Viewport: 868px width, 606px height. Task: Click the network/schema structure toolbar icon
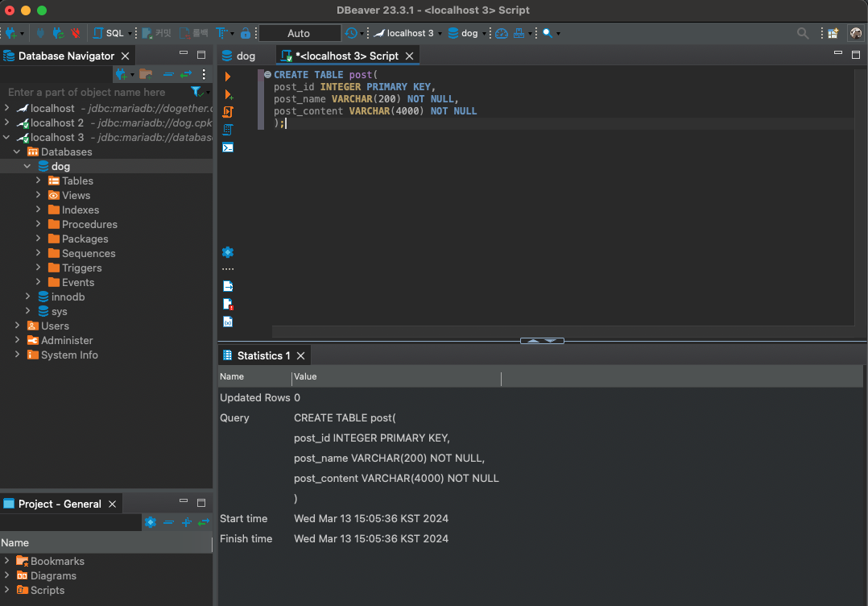coord(519,33)
